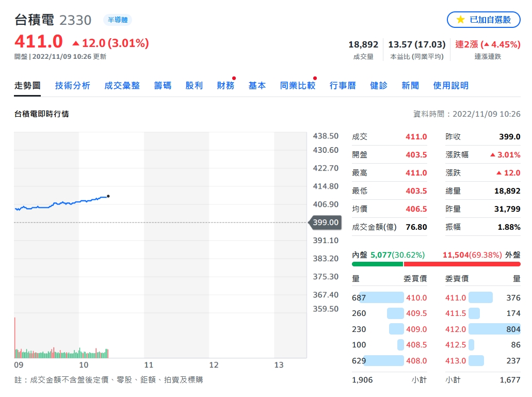Screen dimensions: 532x397
Task: Click the 均價 value 406.5
Action: coord(416,209)
